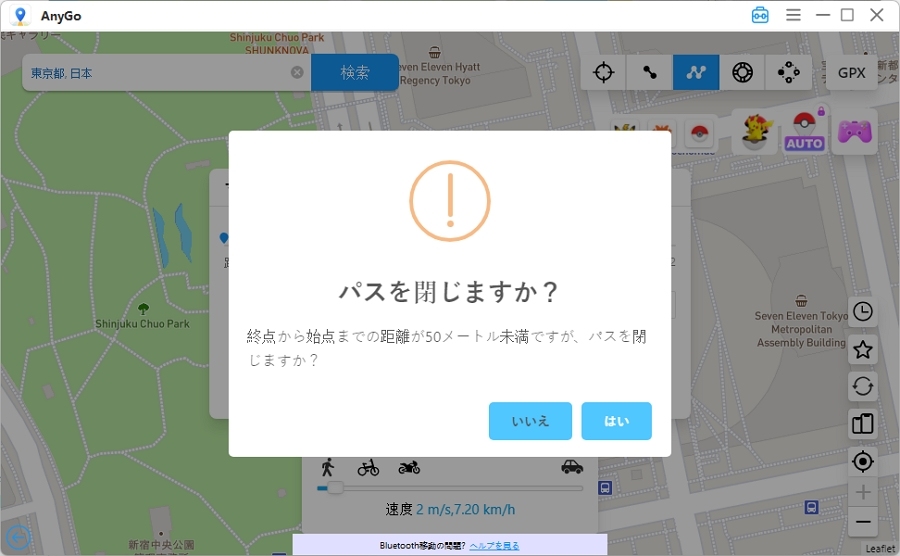Click the Leaflet attribution link

click(x=880, y=549)
